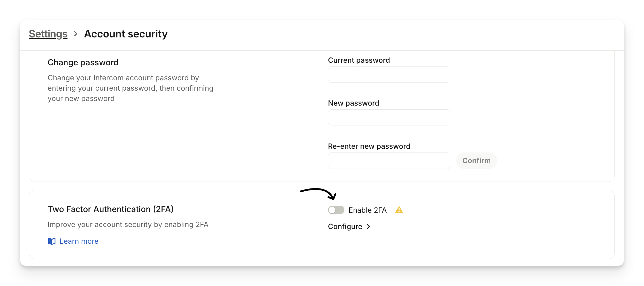Toggle the Enable 2FA switch
Screen dimensions: 644x286
(336, 210)
